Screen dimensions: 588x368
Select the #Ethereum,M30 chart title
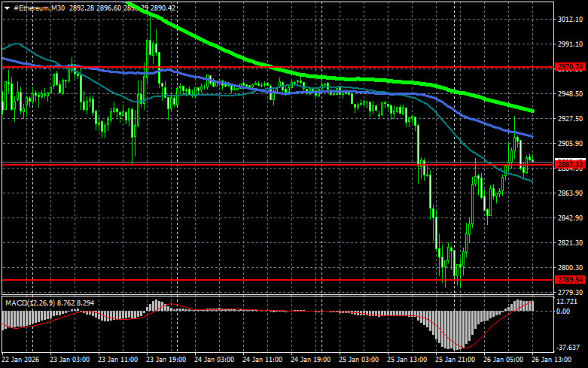click(39, 8)
